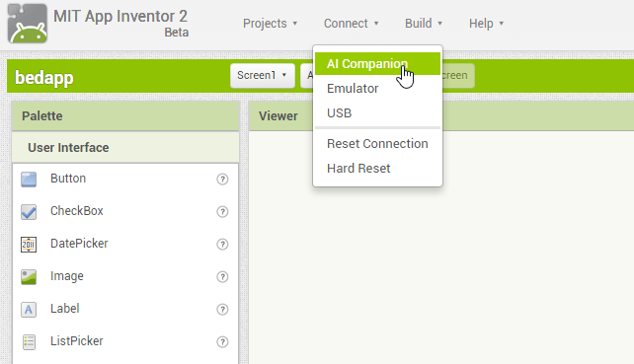This screenshot has height=364, width=634.
Task: Click Reset Connection menu entry
Action: [377, 144]
